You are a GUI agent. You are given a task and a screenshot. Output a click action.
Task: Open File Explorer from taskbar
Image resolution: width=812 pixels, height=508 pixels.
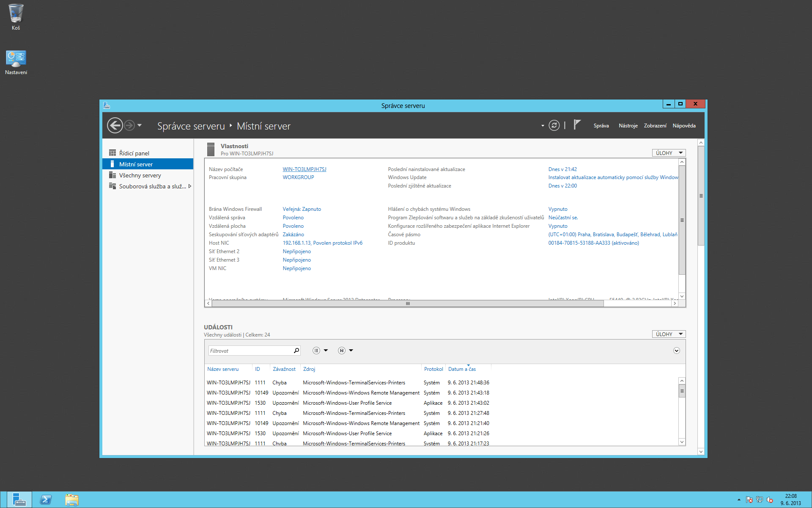click(x=72, y=500)
